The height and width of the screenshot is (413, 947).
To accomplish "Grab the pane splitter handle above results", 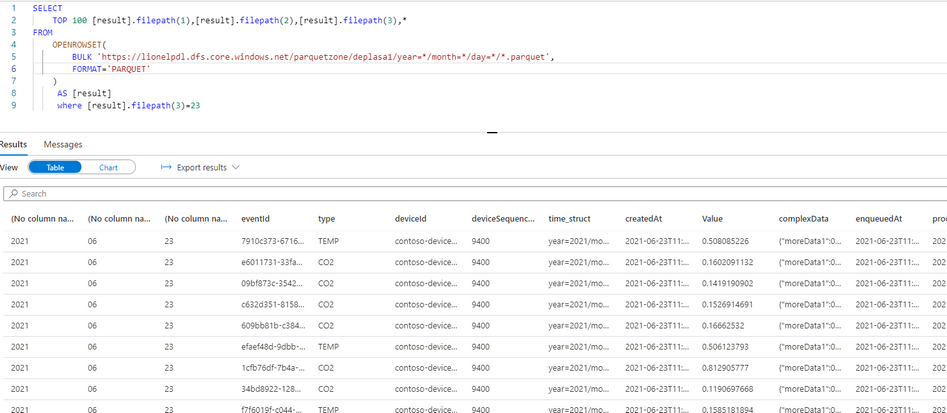I will click(x=492, y=132).
